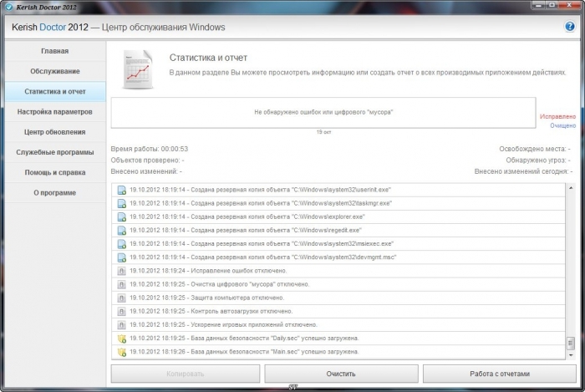Click backup icon of userinit.exe log entry
585x392 pixels.
click(x=121, y=190)
